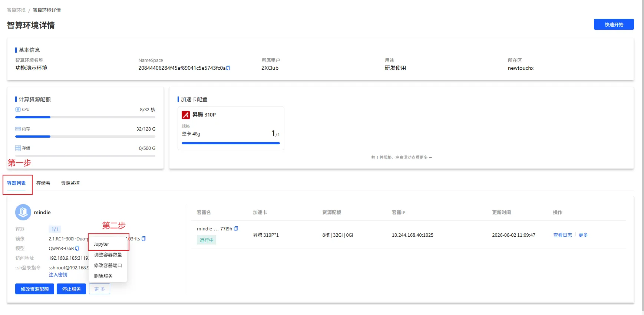The width and height of the screenshot is (644, 315).
Task: Click the 修改资源配额 button
Action: (x=34, y=289)
